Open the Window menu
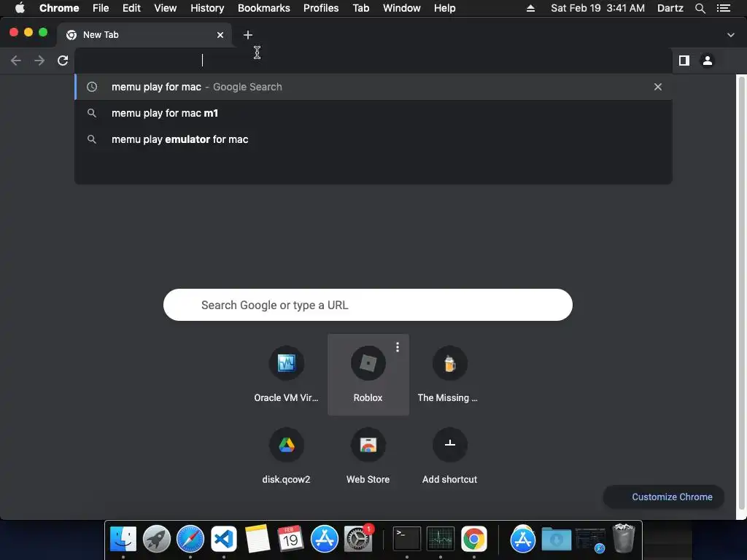The image size is (747, 560). [402, 8]
